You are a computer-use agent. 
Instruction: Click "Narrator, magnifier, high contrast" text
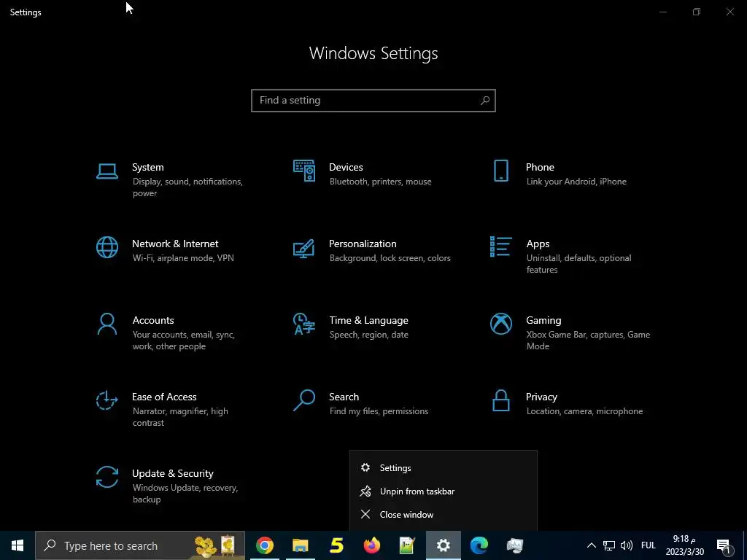(180, 417)
